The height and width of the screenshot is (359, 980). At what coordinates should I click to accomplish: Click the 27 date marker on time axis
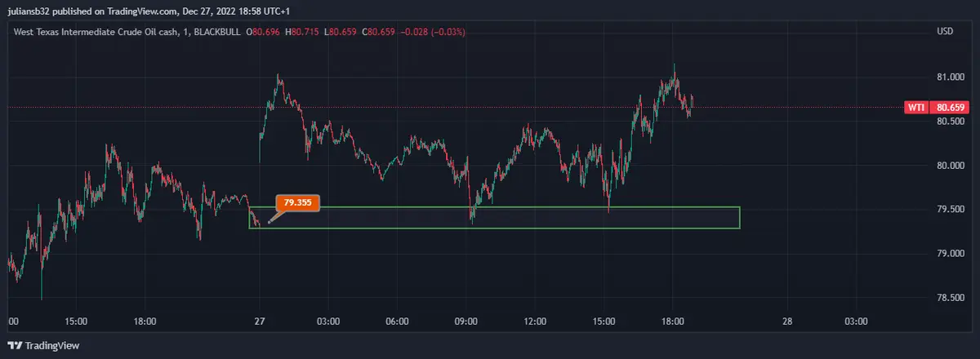click(260, 321)
